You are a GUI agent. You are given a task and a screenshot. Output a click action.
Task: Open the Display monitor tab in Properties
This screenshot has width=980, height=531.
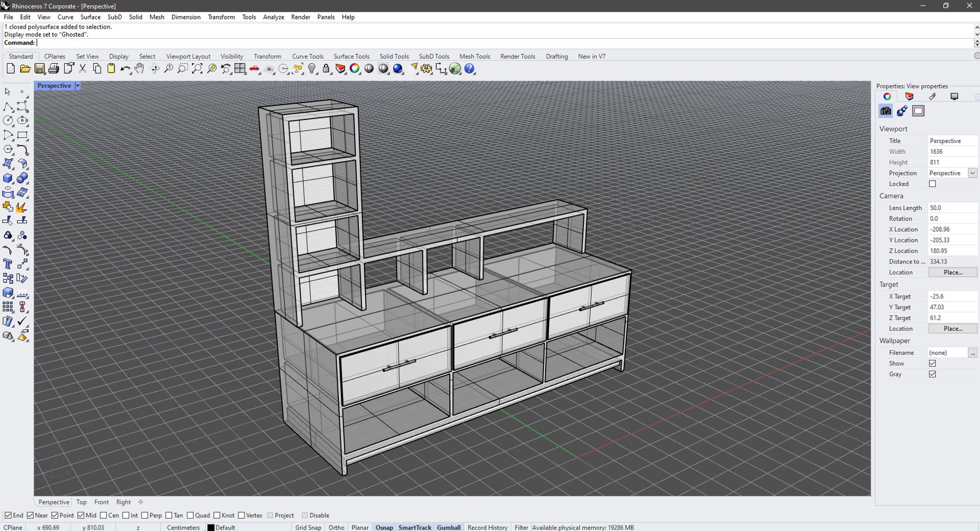(x=954, y=96)
